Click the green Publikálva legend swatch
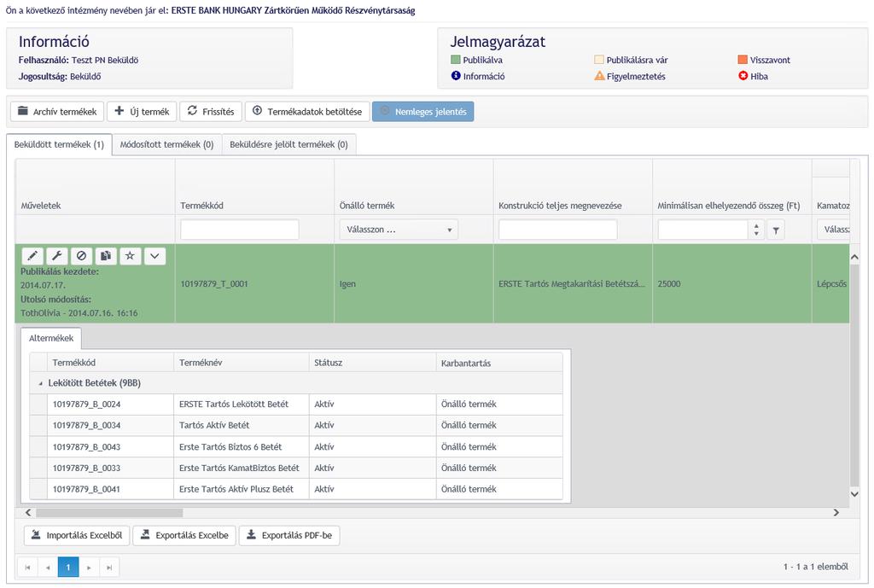 456,60
